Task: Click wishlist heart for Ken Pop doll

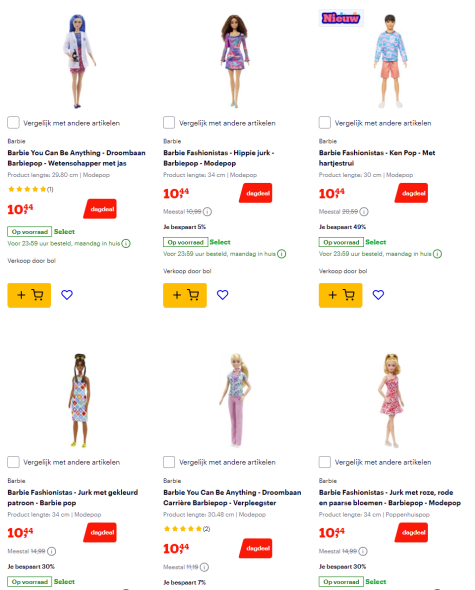Action: pos(378,295)
